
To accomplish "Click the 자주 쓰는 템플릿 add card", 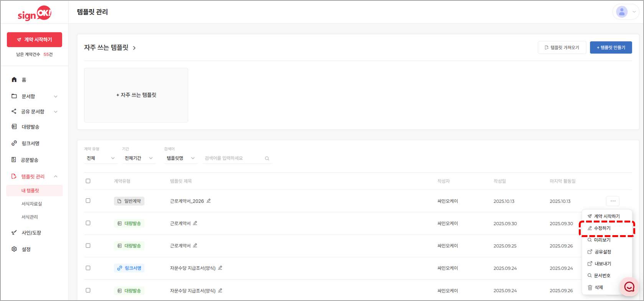I will click(x=136, y=95).
